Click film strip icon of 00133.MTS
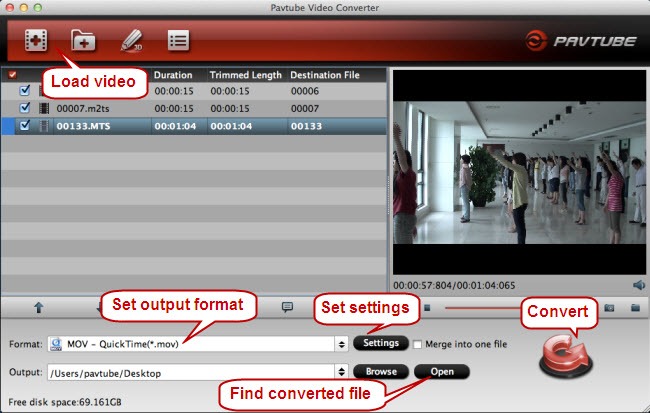Image resolution: width=650 pixels, height=413 pixels. [44, 126]
